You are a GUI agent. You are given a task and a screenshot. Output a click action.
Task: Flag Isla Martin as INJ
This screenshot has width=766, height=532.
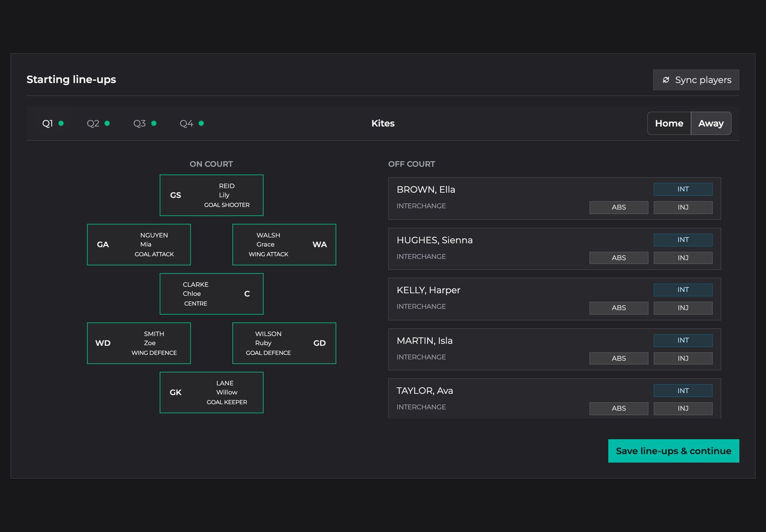point(683,358)
